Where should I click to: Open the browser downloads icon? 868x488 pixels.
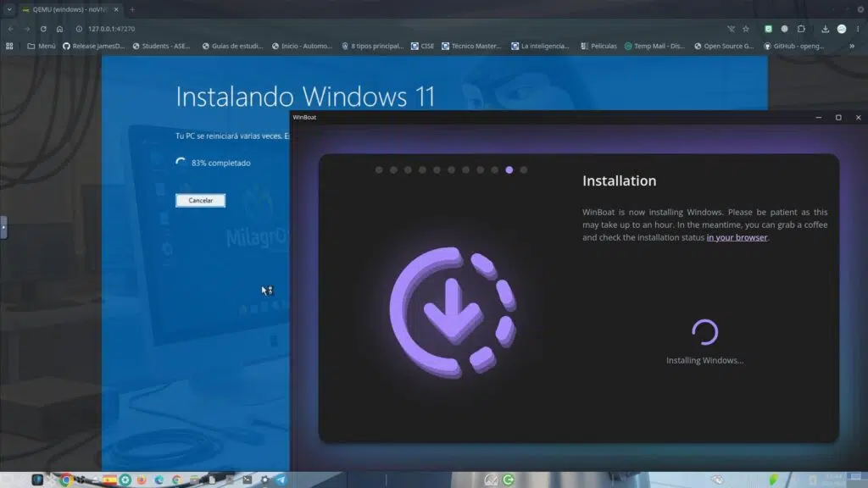click(x=825, y=29)
